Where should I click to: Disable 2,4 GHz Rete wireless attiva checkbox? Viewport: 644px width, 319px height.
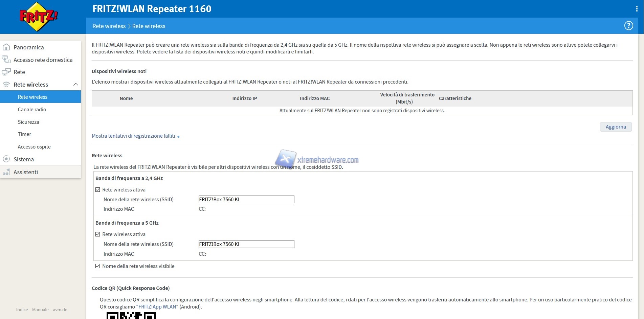98,190
